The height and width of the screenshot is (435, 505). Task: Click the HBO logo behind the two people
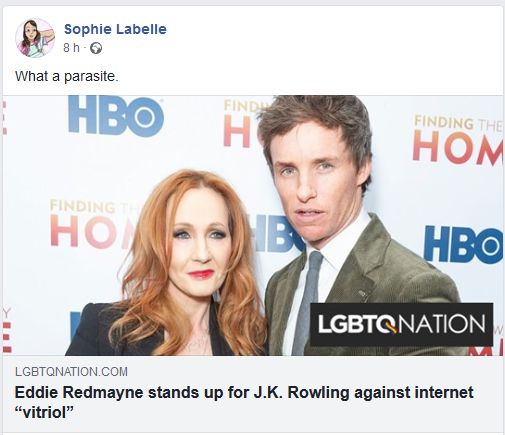click(x=278, y=233)
